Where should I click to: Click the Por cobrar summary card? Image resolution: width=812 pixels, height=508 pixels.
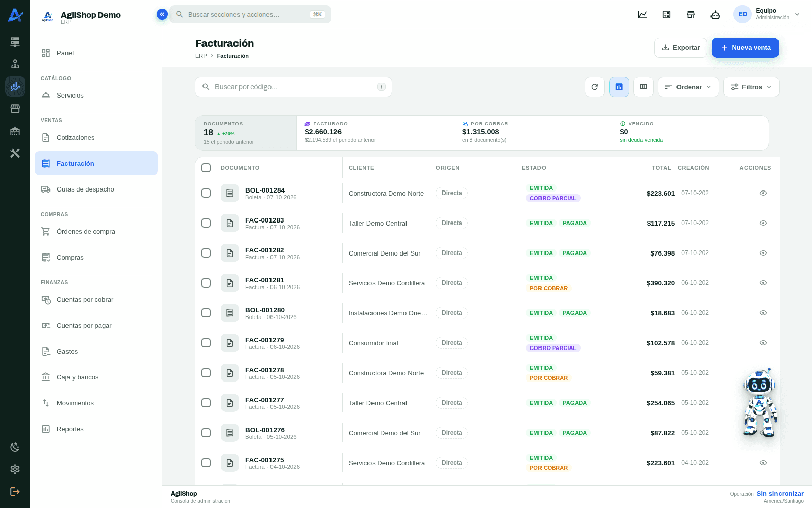(533, 133)
